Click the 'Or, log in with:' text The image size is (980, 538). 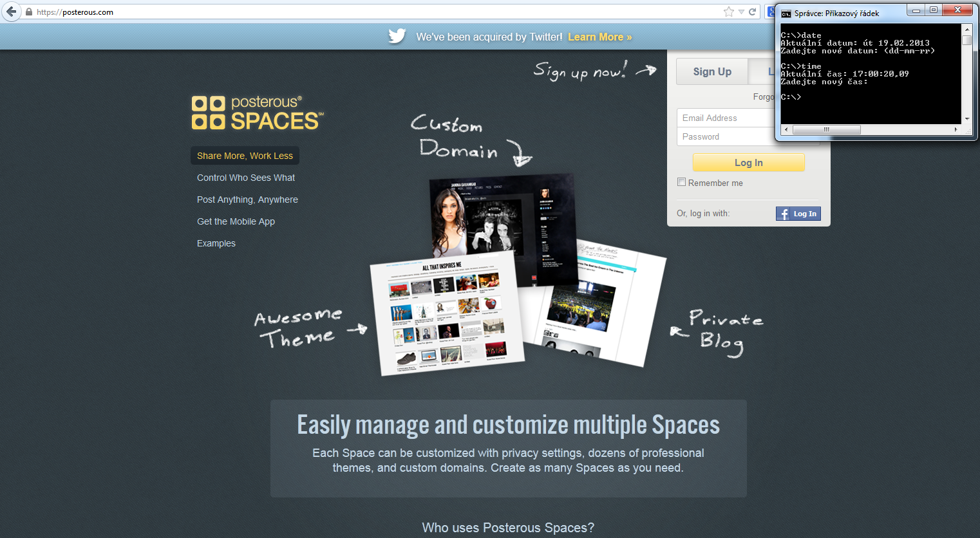click(x=703, y=214)
